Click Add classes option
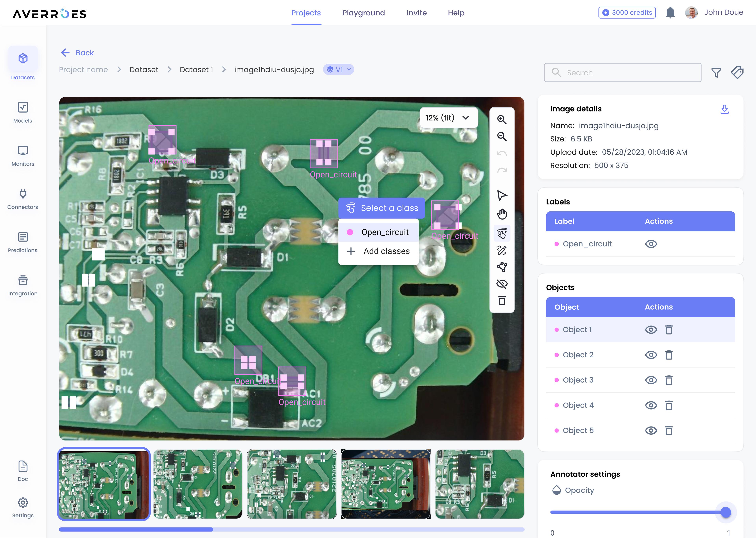756x538 pixels. click(x=386, y=251)
